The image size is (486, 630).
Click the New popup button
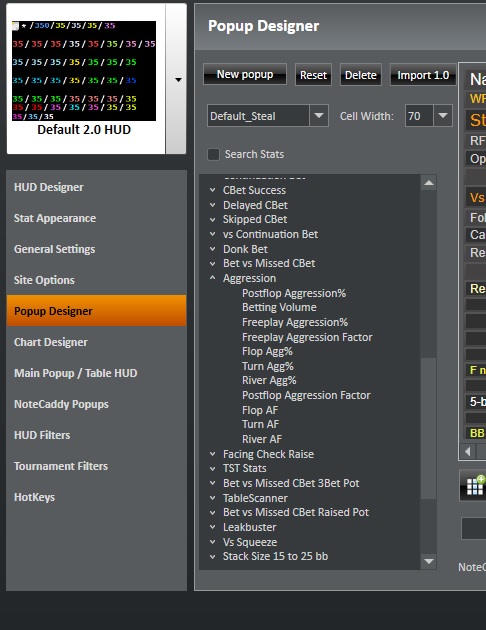coord(245,74)
